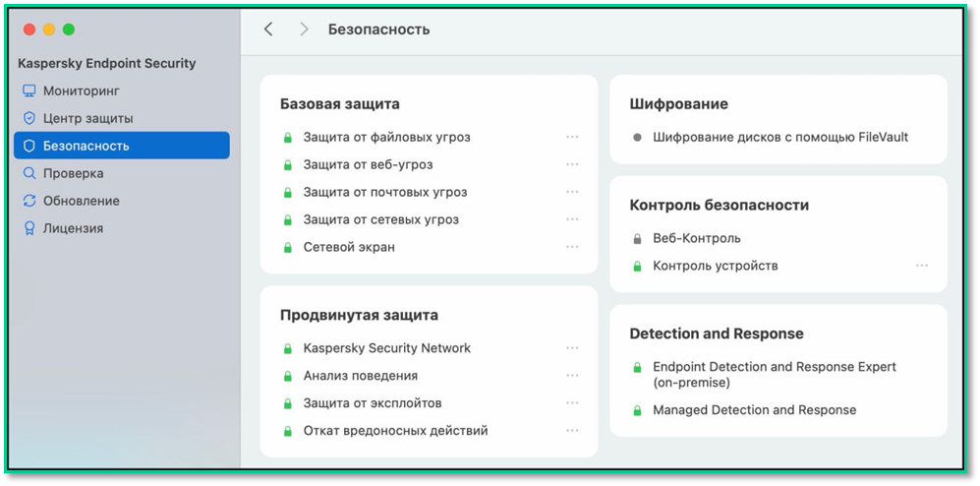
Task: Click the Контроль безопасности heading
Action: click(720, 205)
